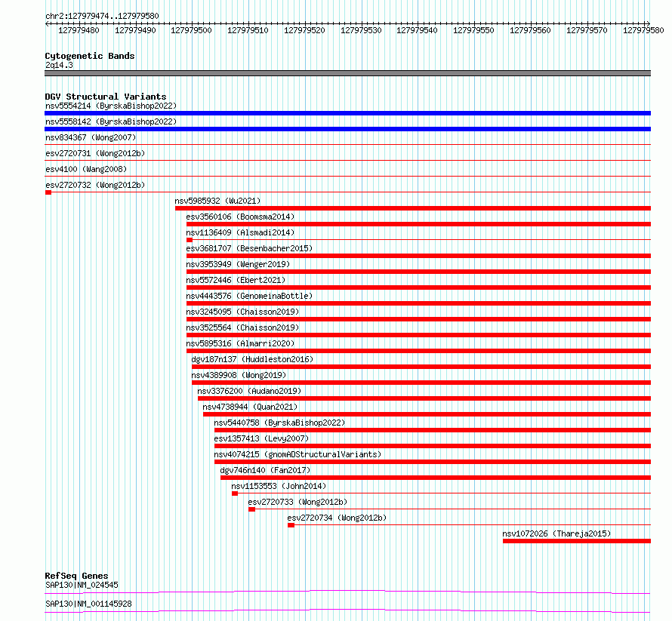Click the red bar under nsv5985932 (Wu2021)
Viewport: 672px width, 621px height.
[x=413, y=208]
